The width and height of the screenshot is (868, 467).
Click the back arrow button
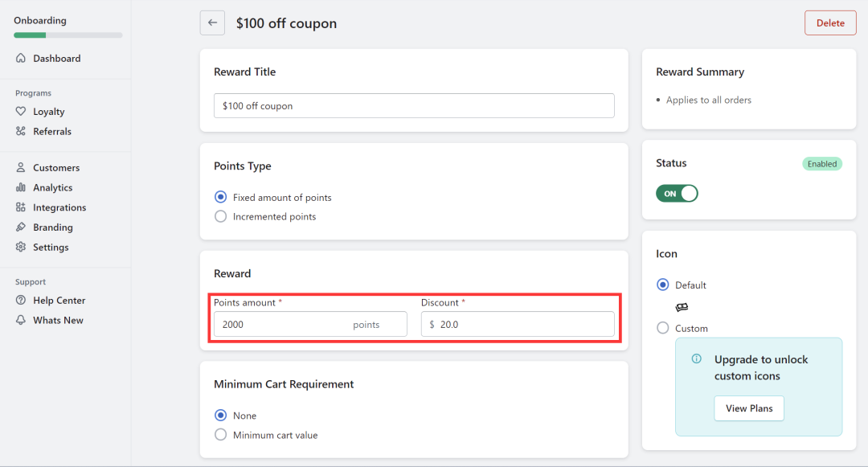tap(212, 23)
